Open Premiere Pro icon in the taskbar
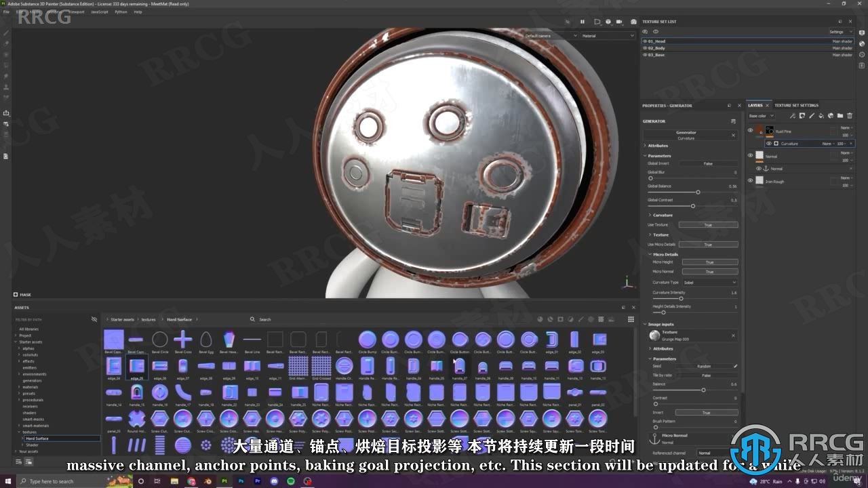This screenshot has height=488, width=868. click(258, 481)
